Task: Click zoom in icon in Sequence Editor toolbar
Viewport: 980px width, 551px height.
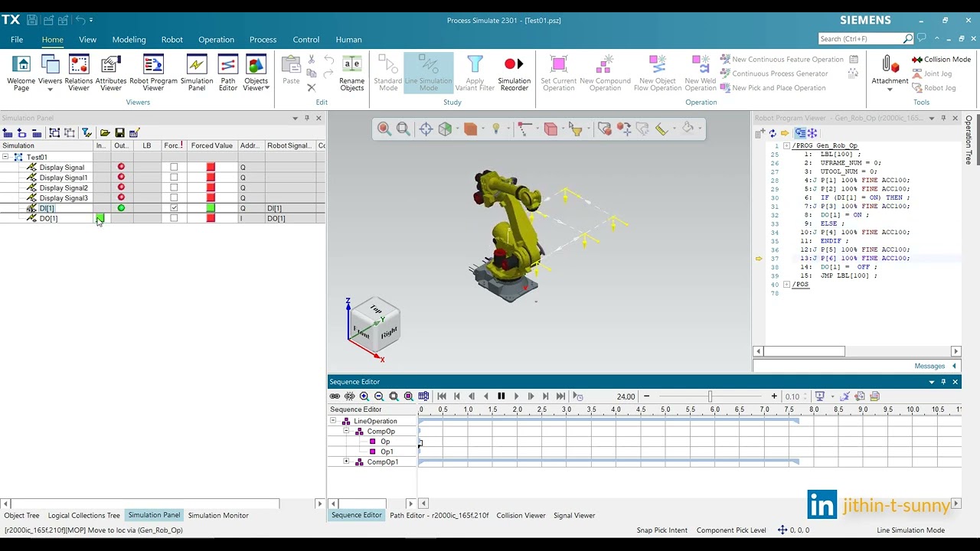Action: 364,396
